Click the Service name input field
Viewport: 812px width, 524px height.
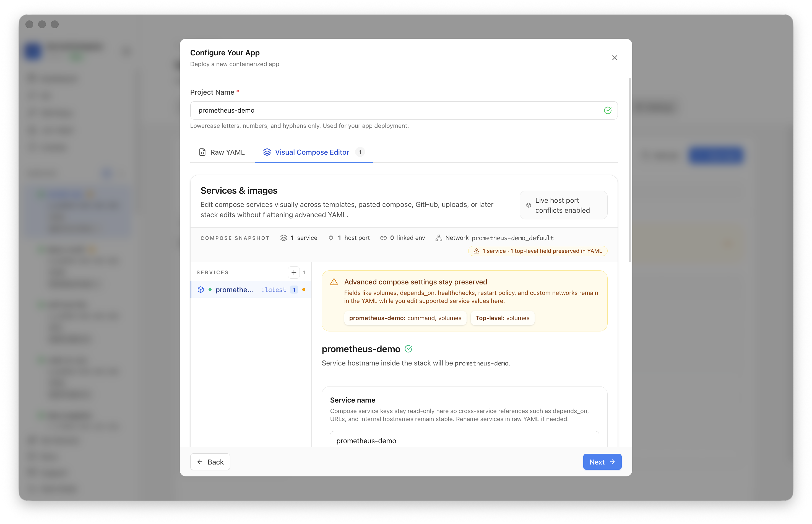(x=464, y=440)
